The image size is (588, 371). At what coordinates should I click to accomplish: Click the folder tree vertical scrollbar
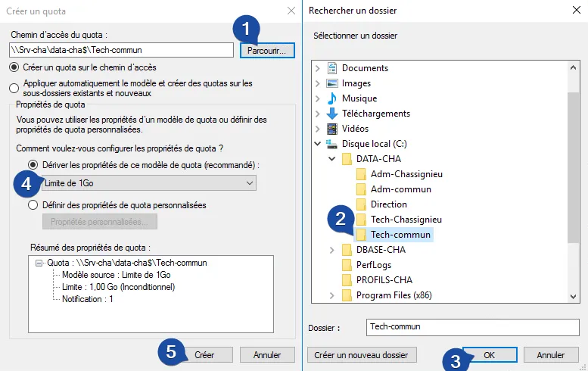573,151
